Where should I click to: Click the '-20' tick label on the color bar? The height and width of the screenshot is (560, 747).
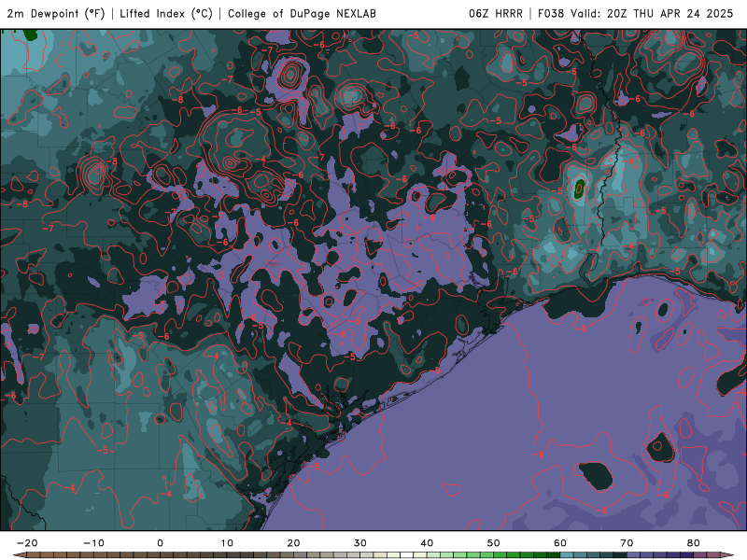point(27,543)
